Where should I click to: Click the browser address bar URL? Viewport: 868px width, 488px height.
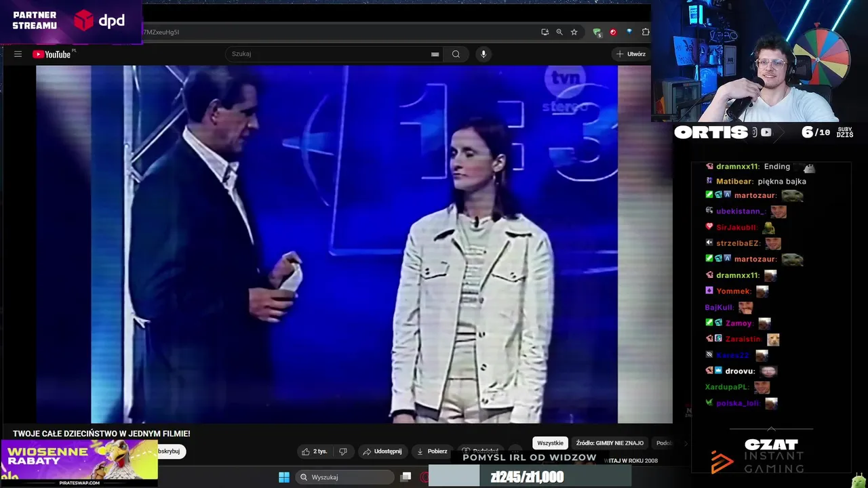[x=339, y=32]
